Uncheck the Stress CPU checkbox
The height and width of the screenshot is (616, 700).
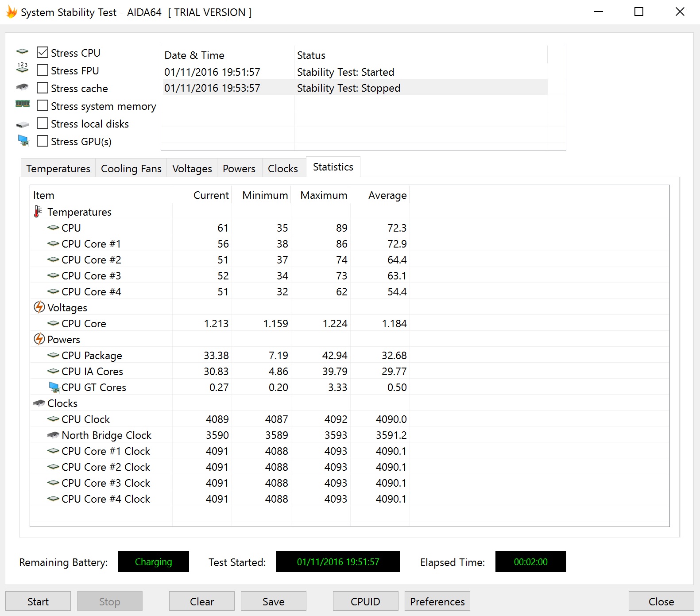[43, 52]
